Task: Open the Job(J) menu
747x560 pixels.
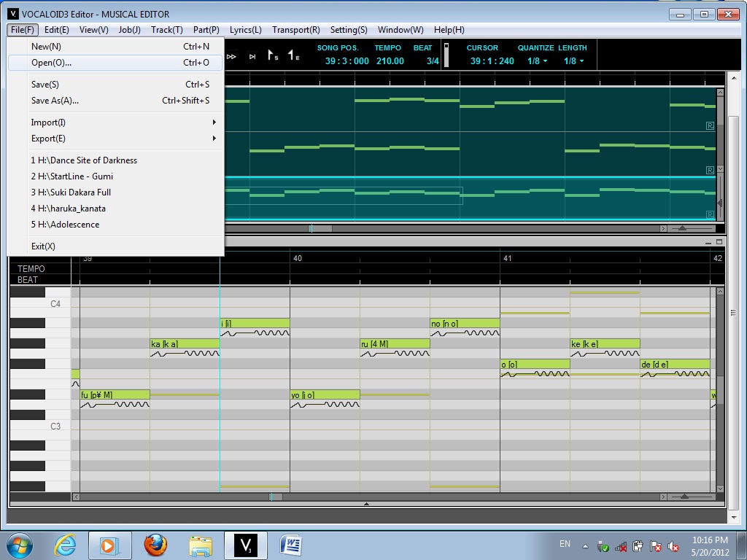Action: click(130, 29)
